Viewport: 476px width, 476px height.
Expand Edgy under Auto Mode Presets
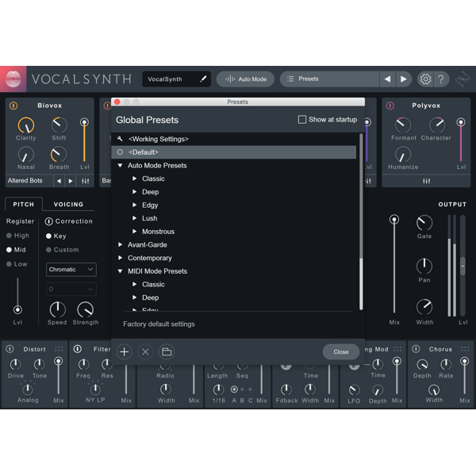point(135,205)
